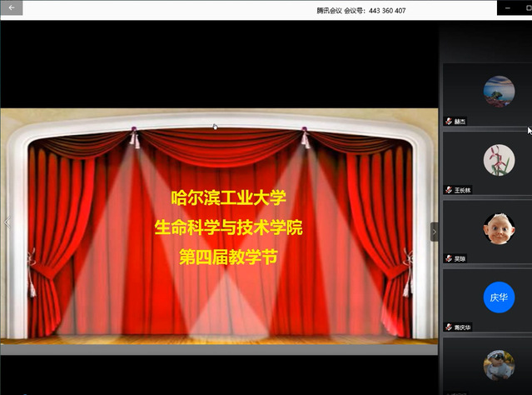Click the 秦庆华 participant name label

point(463,327)
